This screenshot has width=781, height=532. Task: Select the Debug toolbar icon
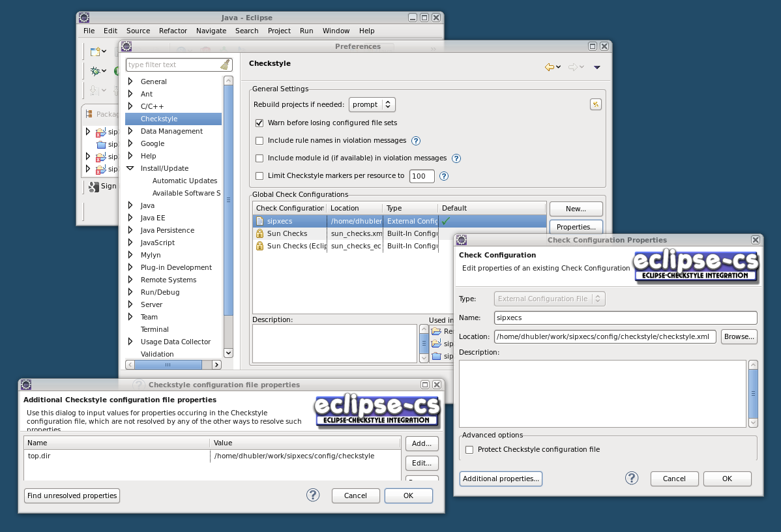click(95, 71)
